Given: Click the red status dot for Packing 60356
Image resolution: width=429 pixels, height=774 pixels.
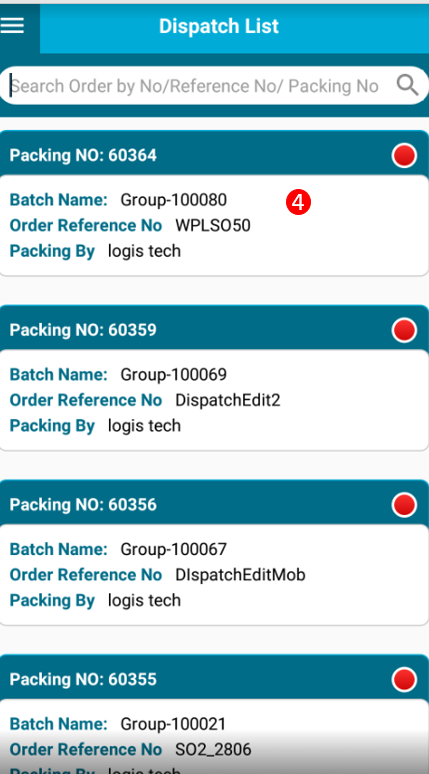Looking at the screenshot, I should [404, 505].
